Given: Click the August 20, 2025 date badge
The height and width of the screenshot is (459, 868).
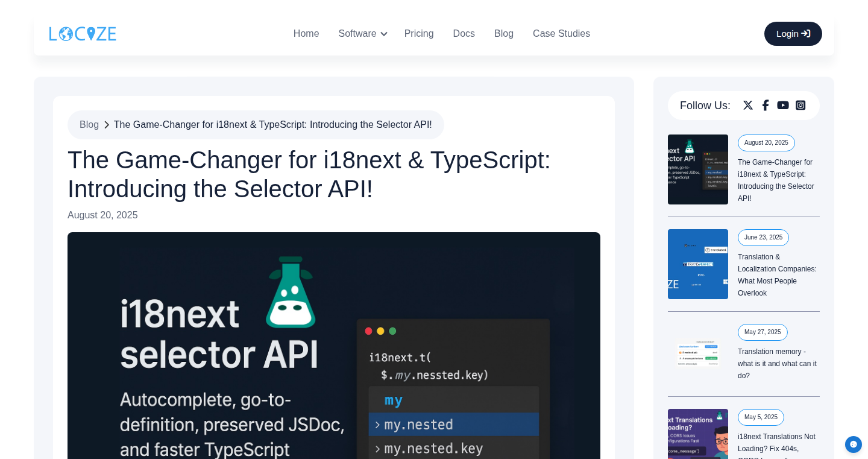Looking at the screenshot, I should pyautogui.click(x=766, y=143).
